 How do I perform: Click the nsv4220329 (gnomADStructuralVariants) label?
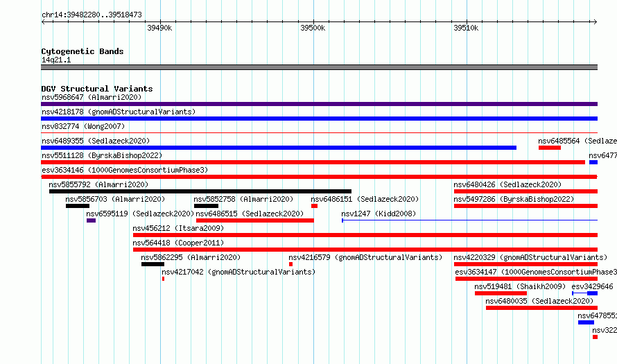(x=530, y=257)
